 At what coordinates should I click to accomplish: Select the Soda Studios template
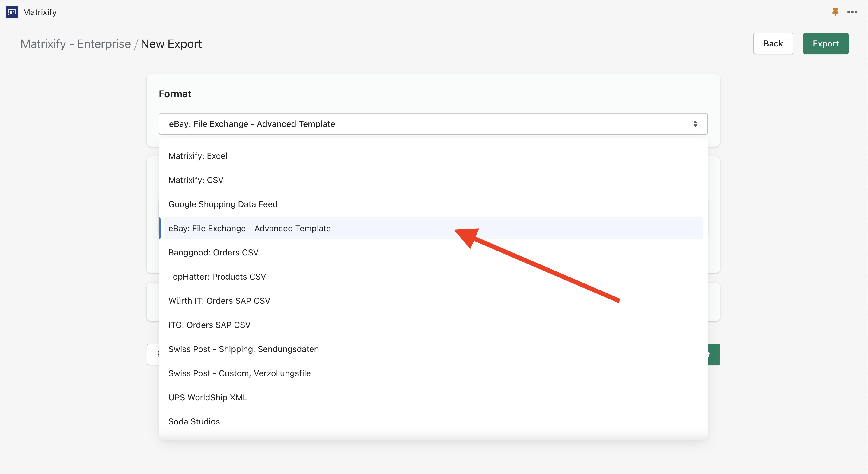194,421
